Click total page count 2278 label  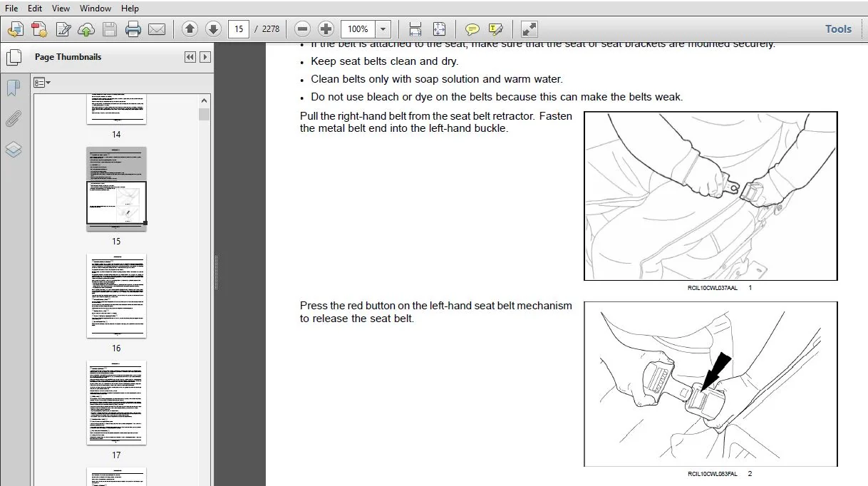pyautogui.click(x=271, y=29)
